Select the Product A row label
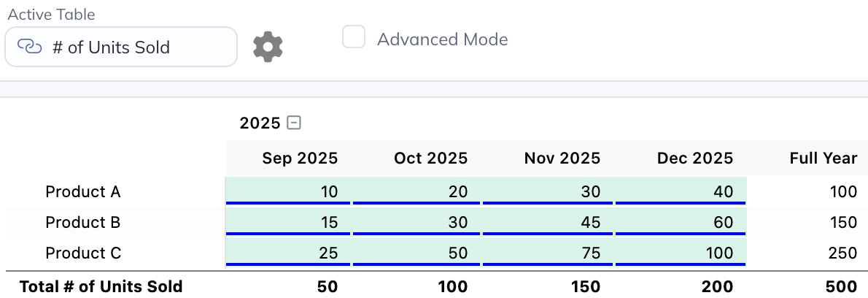 [x=83, y=192]
